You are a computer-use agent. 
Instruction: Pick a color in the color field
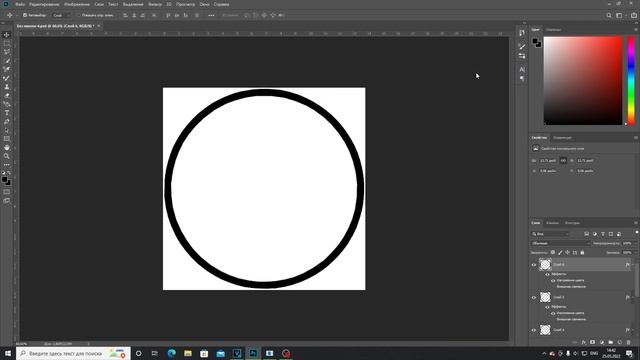tap(583, 80)
